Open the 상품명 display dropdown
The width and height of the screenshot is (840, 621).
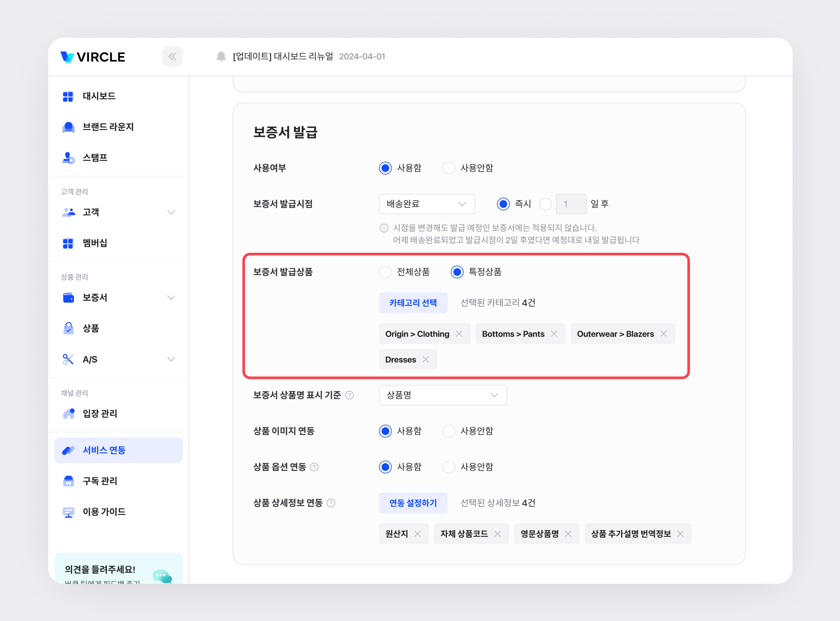point(442,395)
